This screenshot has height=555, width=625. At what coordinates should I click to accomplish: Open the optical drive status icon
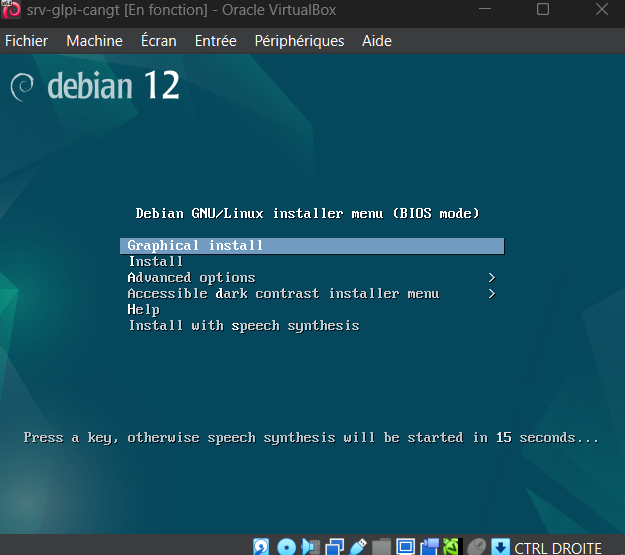285,547
